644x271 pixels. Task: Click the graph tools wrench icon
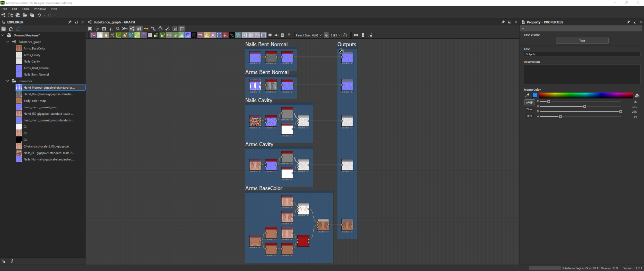(167, 29)
